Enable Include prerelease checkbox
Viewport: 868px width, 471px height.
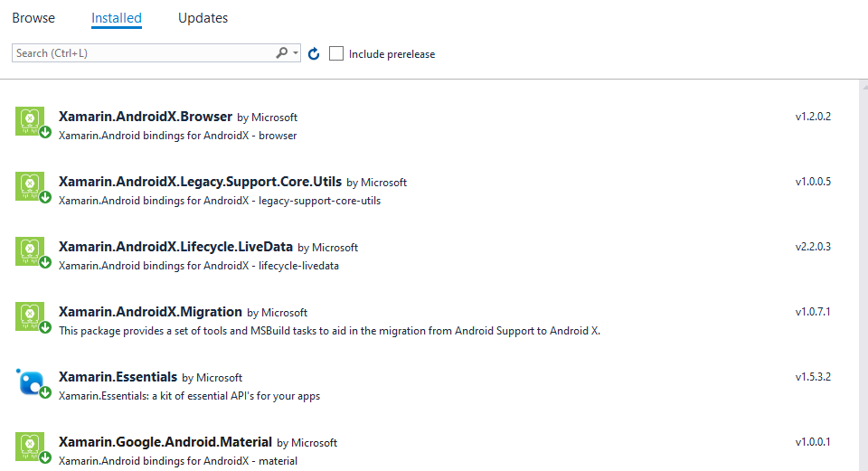click(336, 53)
